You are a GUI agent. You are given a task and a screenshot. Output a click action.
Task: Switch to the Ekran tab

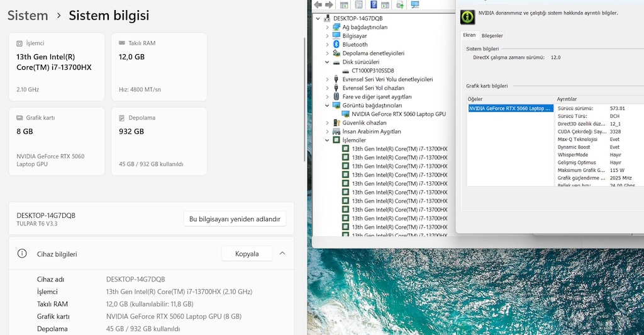coord(469,35)
